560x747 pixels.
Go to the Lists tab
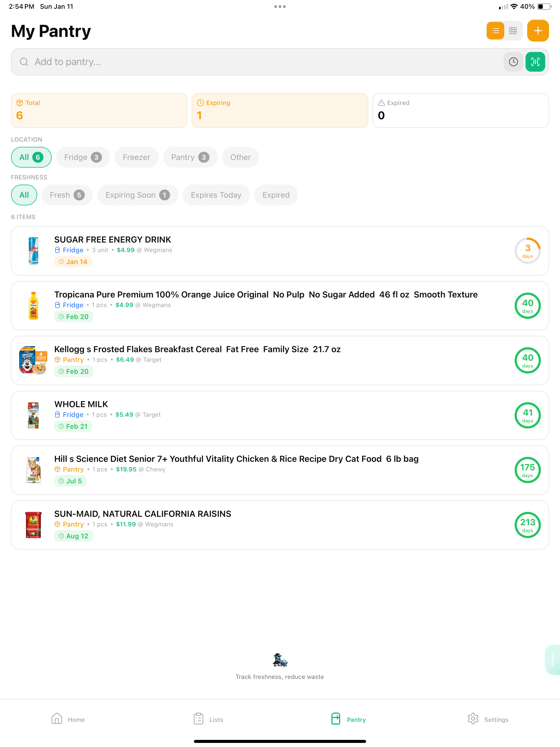pos(208,719)
